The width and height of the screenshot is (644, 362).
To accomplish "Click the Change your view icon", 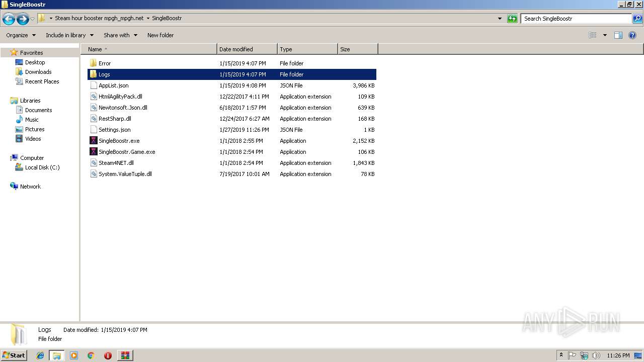I will [593, 35].
